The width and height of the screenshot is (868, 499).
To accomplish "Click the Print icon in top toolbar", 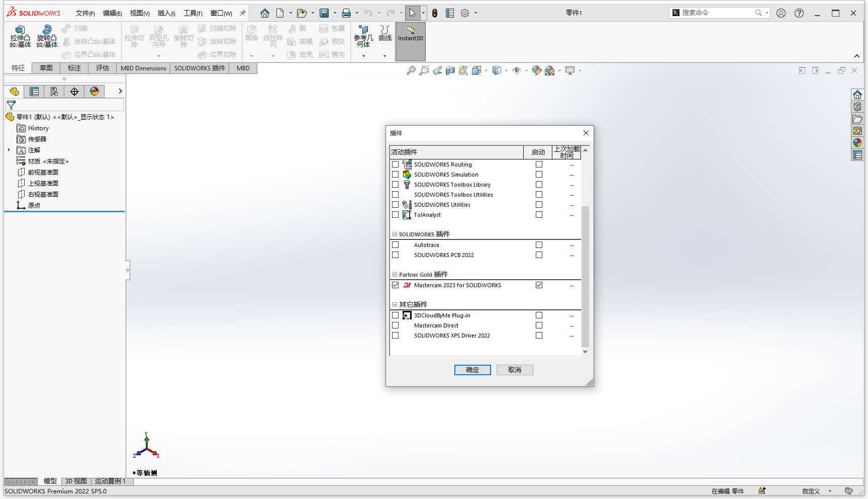I will click(x=346, y=13).
